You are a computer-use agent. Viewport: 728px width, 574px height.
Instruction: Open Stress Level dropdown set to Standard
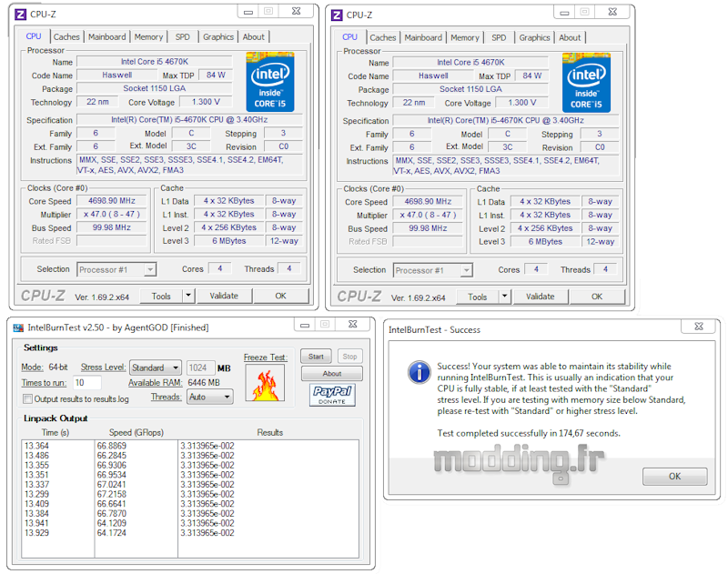pos(156,368)
